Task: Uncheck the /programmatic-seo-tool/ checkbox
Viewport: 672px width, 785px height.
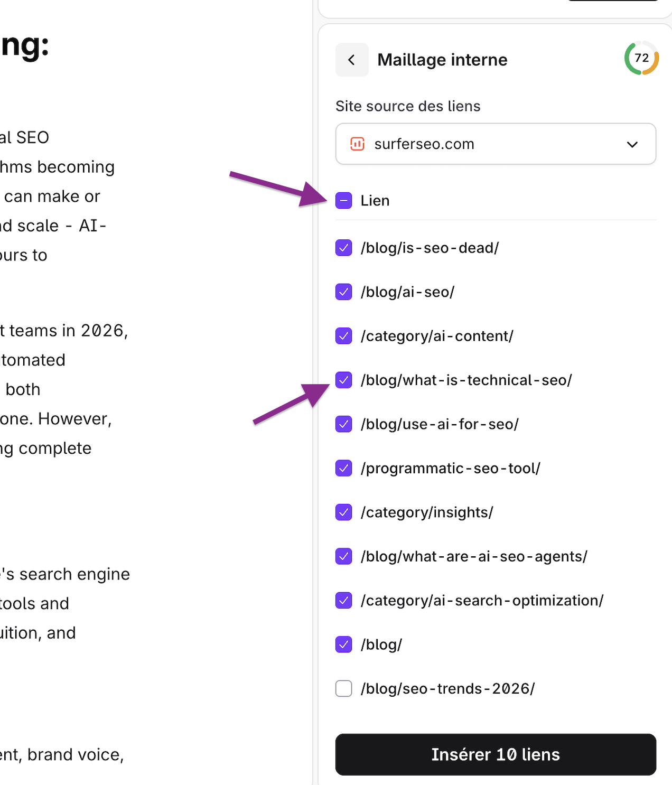Action: (344, 468)
